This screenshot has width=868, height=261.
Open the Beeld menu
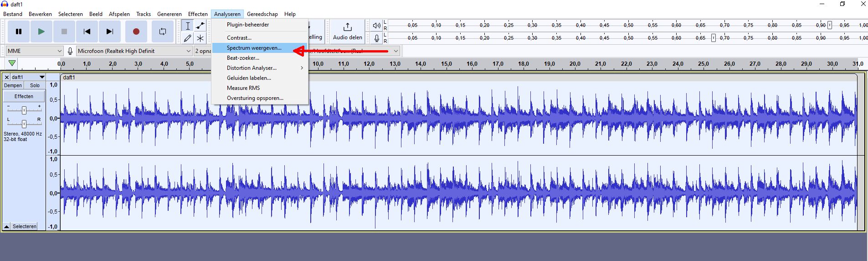96,14
